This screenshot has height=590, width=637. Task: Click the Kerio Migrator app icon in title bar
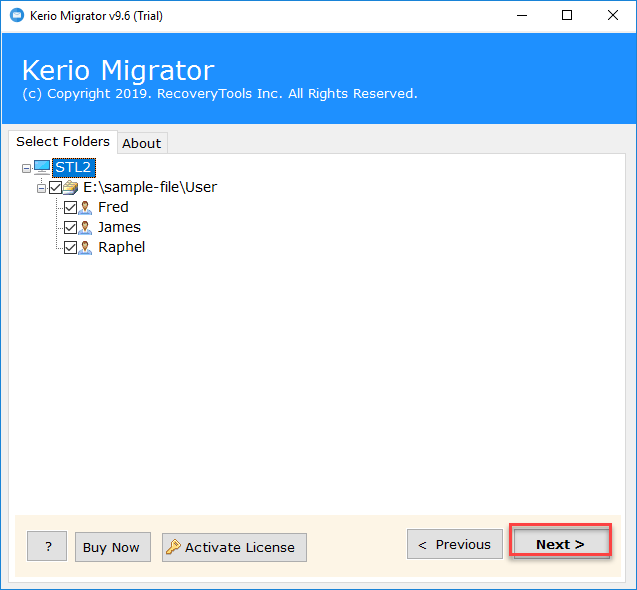click(x=17, y=15)
